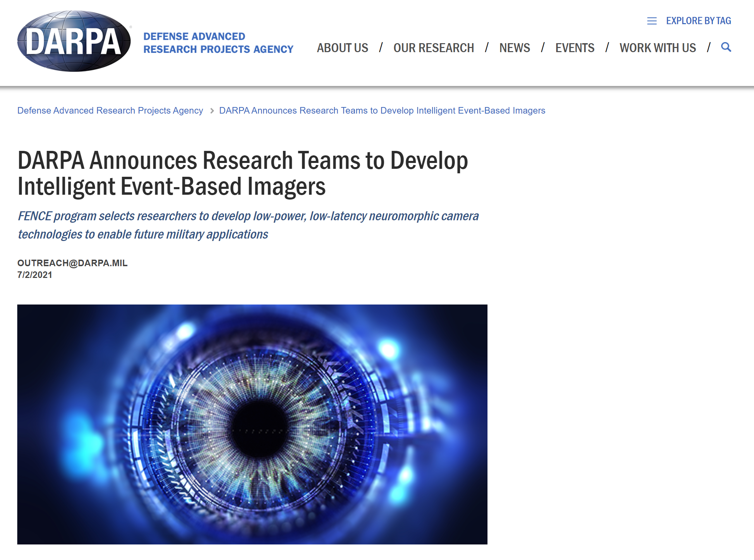The width and height of the screenshot is (754, 560).
Task: Select Work With Us menu
Action: [x=657, y=48]
